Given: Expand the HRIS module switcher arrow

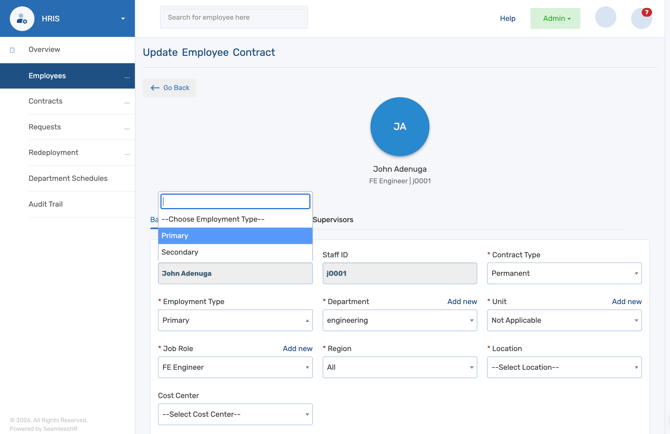Looking at the screenshot, I should point(123,19).
